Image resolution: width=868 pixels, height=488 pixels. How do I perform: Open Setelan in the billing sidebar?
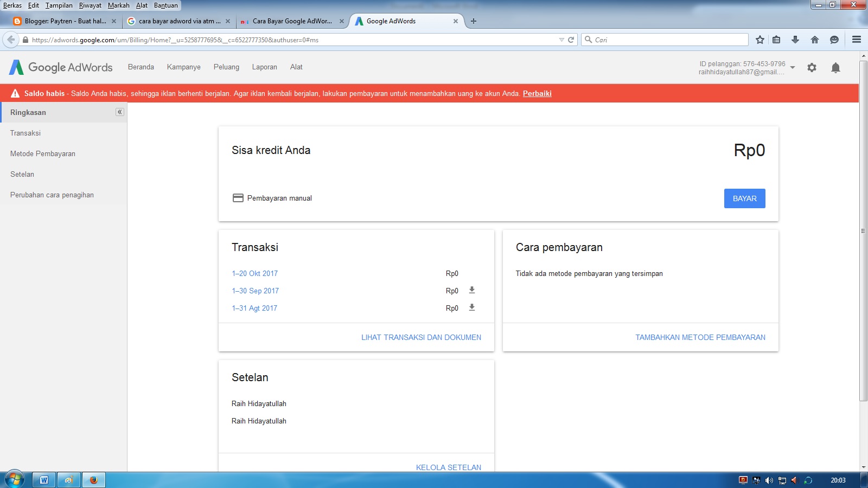(63, 174)
